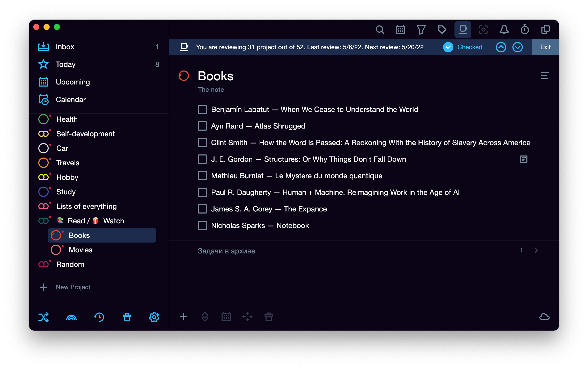Check James S. A. Corey — The Expance
The height and width of the screenshot is (369, 588).
pos(202,209)
